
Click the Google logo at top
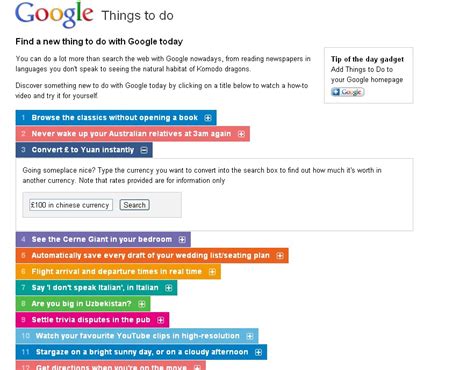tap(54, 14)
